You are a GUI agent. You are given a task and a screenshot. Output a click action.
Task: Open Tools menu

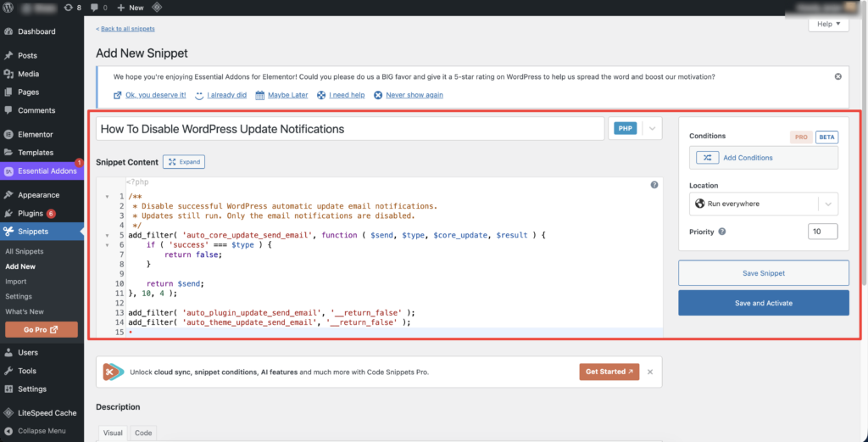27,371
